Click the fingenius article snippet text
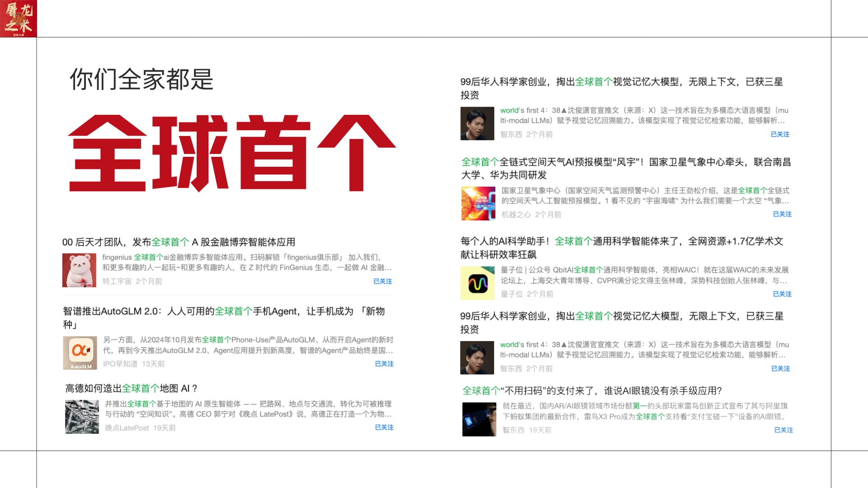This screenshot has height=488, width=868. [247, 263]
